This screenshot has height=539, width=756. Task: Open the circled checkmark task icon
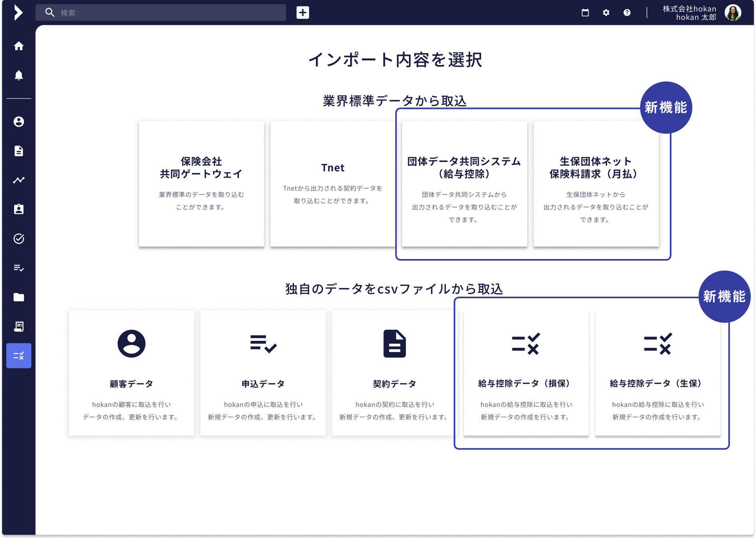(x=19, y=239)
